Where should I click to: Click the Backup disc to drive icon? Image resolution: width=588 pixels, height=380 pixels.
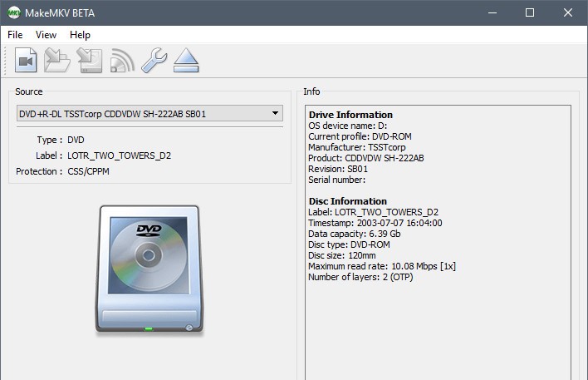click(x=89, y=60)
